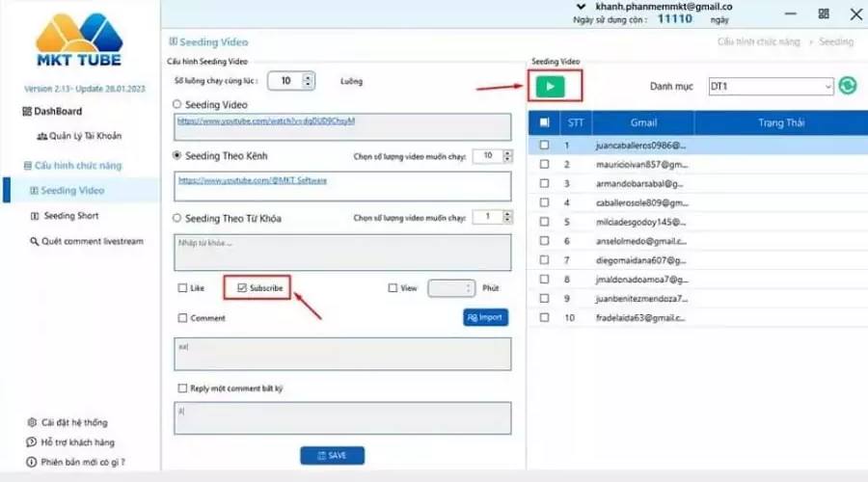Viewport: 868px width, 482px height.
Task: Toggle the select-all checkbox in table header
Action: (x=544, y=122)
